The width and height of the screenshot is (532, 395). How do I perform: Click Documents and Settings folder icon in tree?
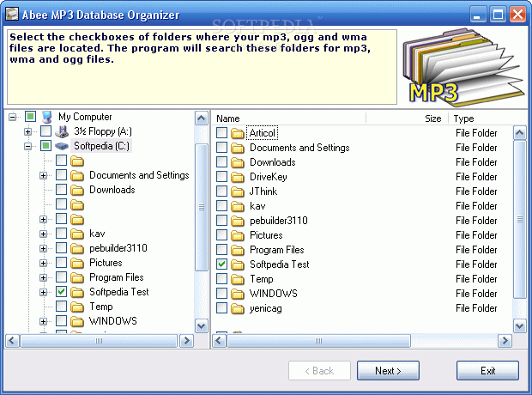pos(77,175)
